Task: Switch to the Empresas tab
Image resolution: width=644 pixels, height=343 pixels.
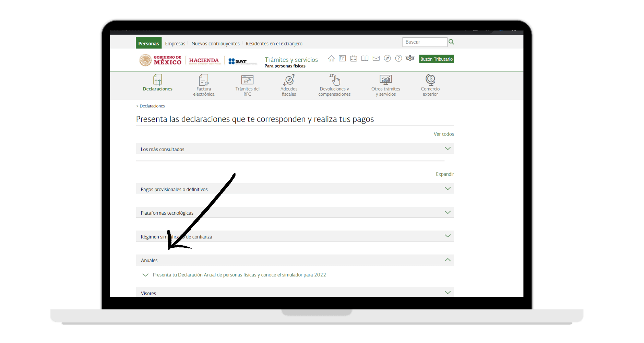Action: click(175, 43)
